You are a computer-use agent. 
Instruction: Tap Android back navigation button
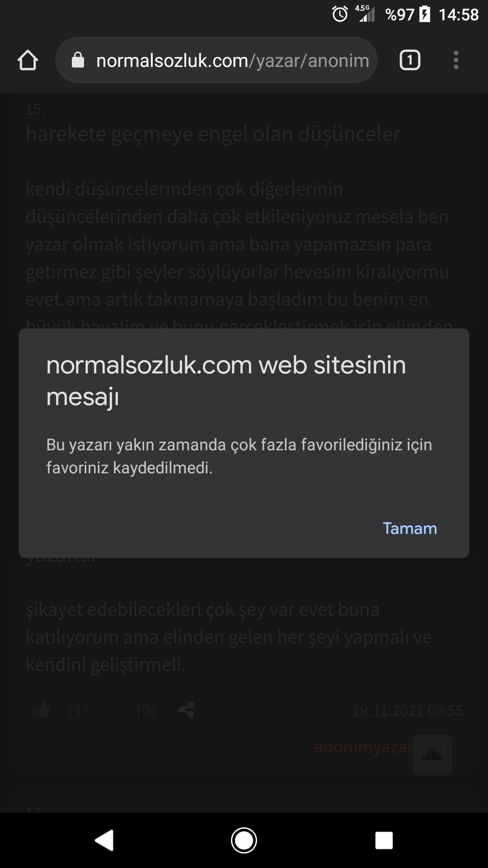[x=104, y=840]
